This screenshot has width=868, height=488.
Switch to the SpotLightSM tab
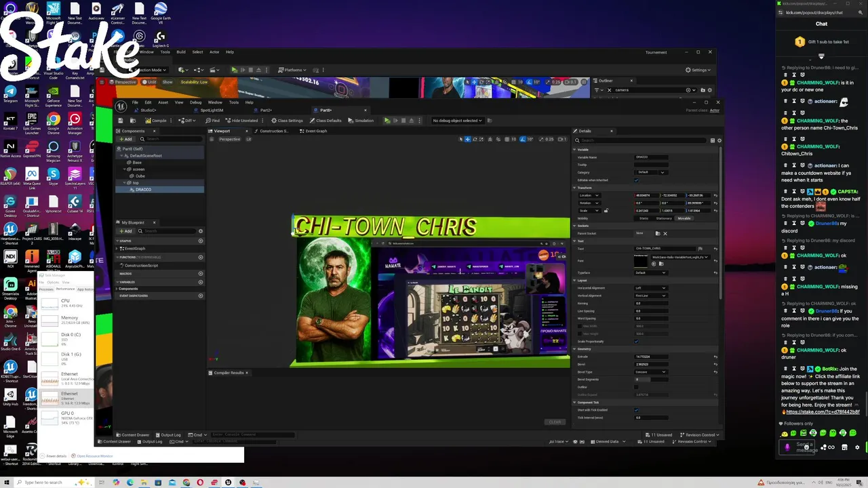tap(209, 110)
